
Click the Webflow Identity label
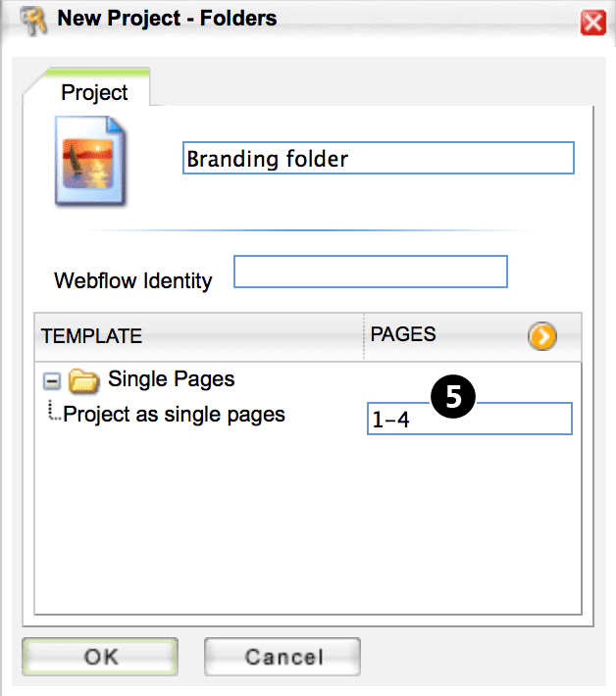click(133, 280)
